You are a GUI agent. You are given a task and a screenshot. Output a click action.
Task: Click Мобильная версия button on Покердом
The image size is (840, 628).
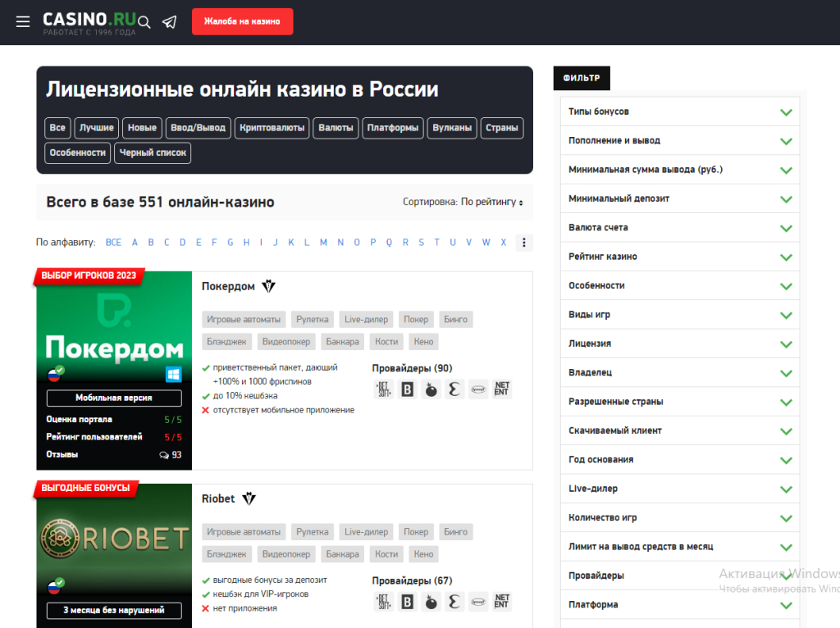tap(114, 398)
